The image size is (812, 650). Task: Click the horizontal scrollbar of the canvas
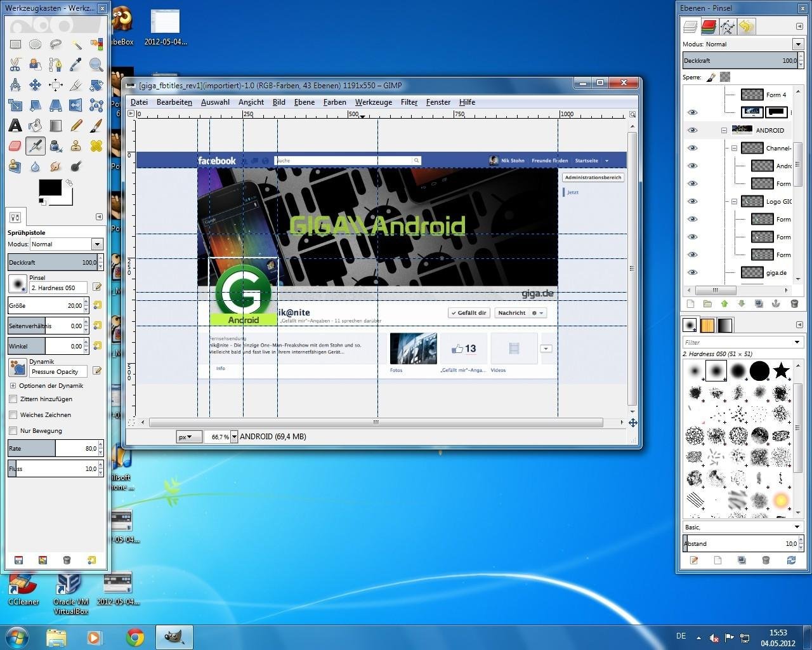376,422
